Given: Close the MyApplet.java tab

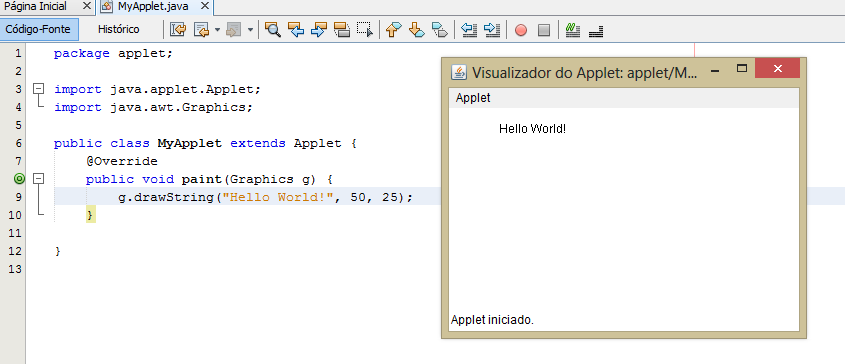Looking at the screenshot, I should pyautogui.click(x=204, y=7).
